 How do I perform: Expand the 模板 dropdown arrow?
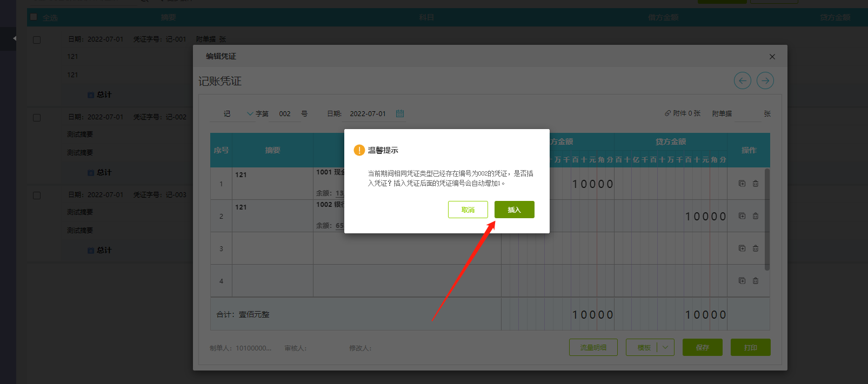pyautogui.click(x=666, y=347)
